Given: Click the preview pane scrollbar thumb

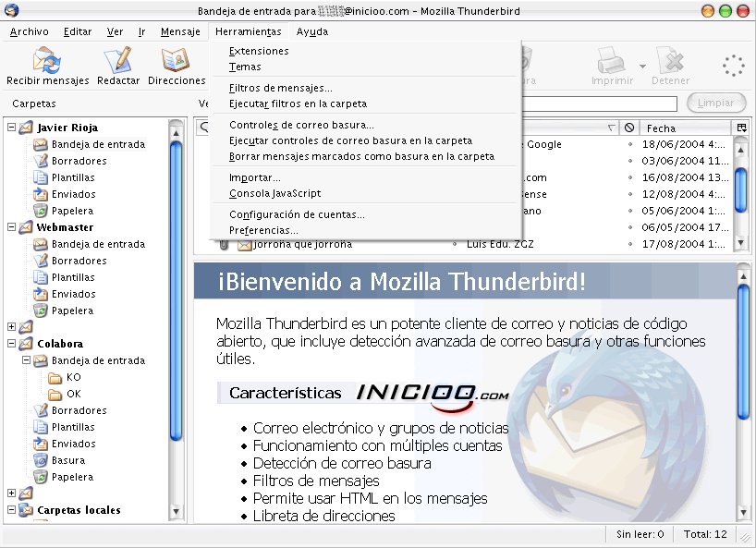Looking at the screenshot, I should [x=743, y=352].
